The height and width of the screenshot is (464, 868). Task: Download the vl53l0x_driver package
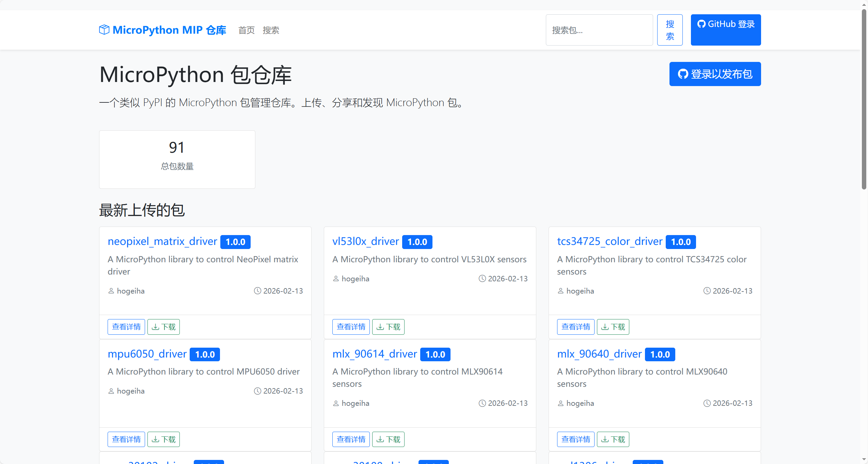pos(388,327)
